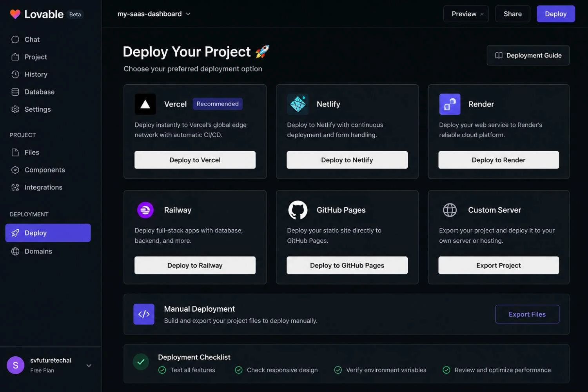This screenshot has height=392, width=588.
Task: Select the highlighted Deploy sidebar item
Action: (48, 233)
